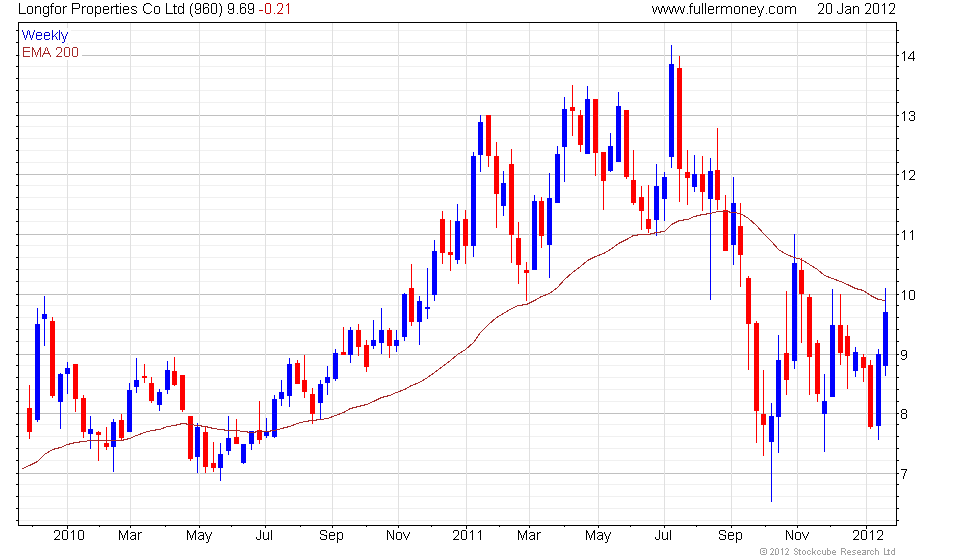Screen dimensions: 980x560
Task: Click the price axis label 13
Action: 908,116
